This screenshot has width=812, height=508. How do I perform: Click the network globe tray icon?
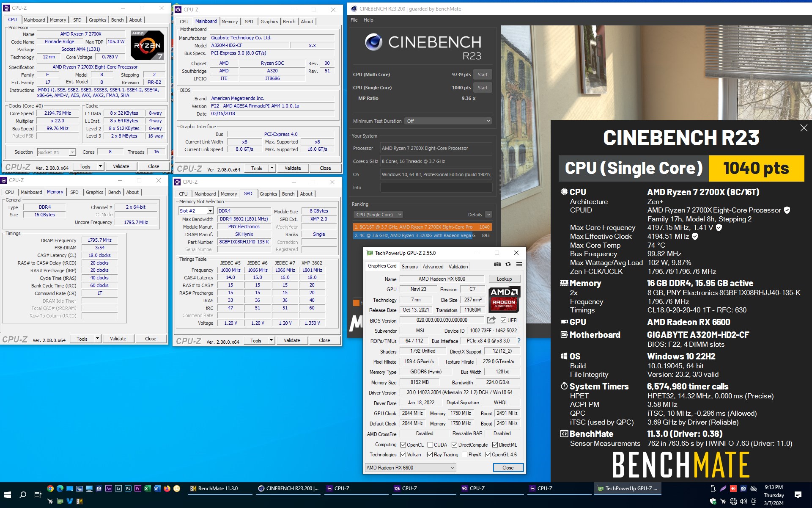tap(733, 502)
